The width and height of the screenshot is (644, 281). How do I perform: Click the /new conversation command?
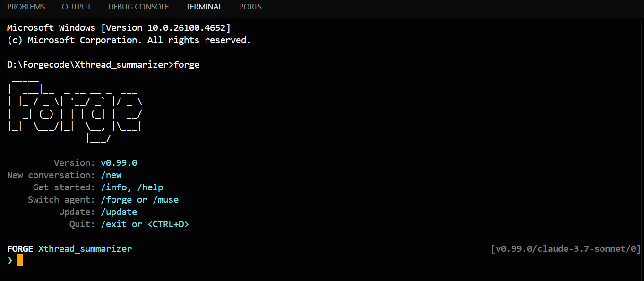[112, 175]
